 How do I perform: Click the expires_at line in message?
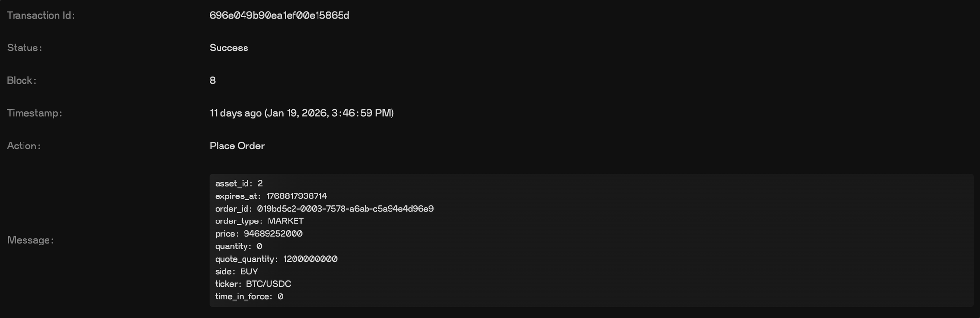pyautogui.click(x=271, y=196)
